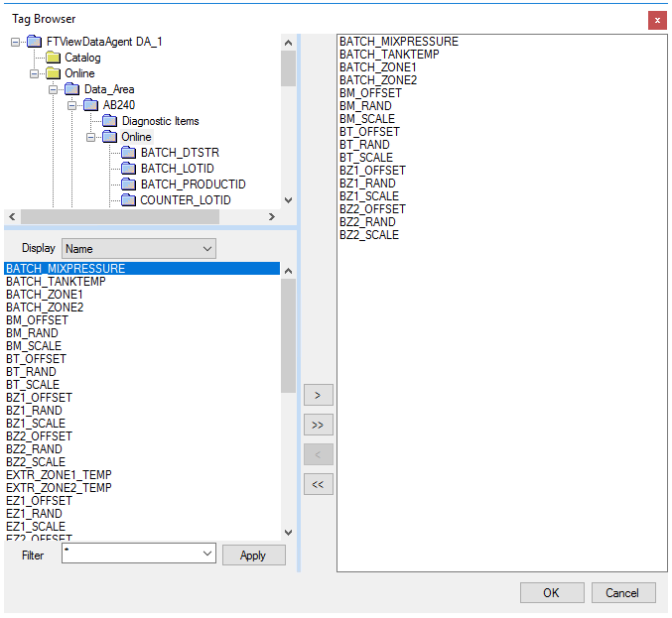The width and height of the screenshot is (672, 618).
Task: Collapse the Online node above Data_Area
Action: 35,73
